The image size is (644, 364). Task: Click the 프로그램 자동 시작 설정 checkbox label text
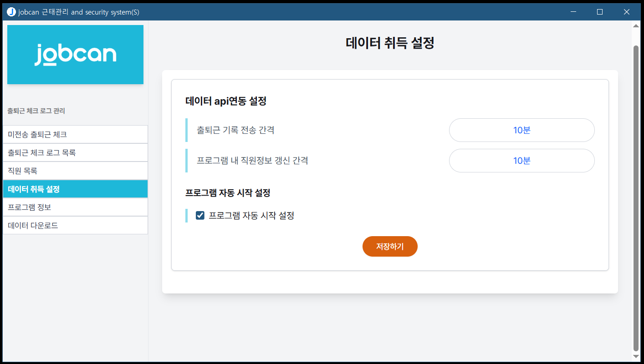tap(251, 216)
